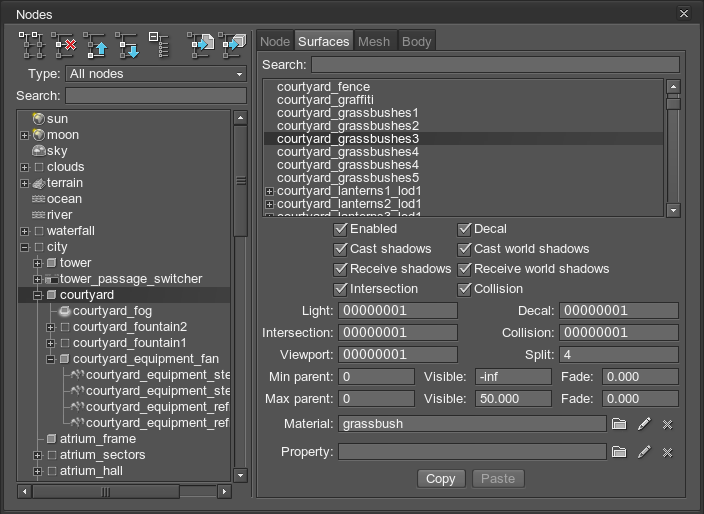Open the folder icon next to the Property field
The width and height of the screenshot is (704, 514).
[x=619, y=452]
